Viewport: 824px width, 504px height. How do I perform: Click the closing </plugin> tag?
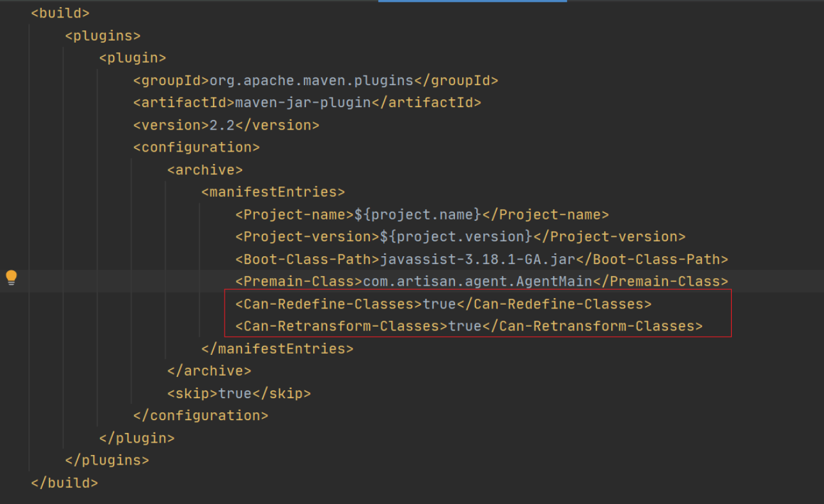click(137, 438)
